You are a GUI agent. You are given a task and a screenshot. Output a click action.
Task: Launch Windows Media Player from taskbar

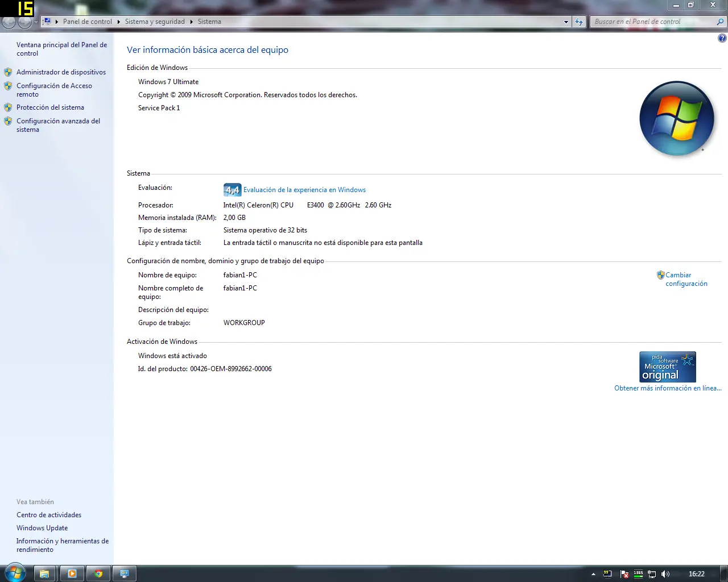[72, 573]
